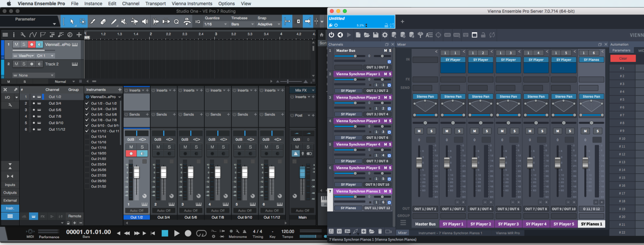
Task: Adjust Main output fader in console
Action: 302,172
